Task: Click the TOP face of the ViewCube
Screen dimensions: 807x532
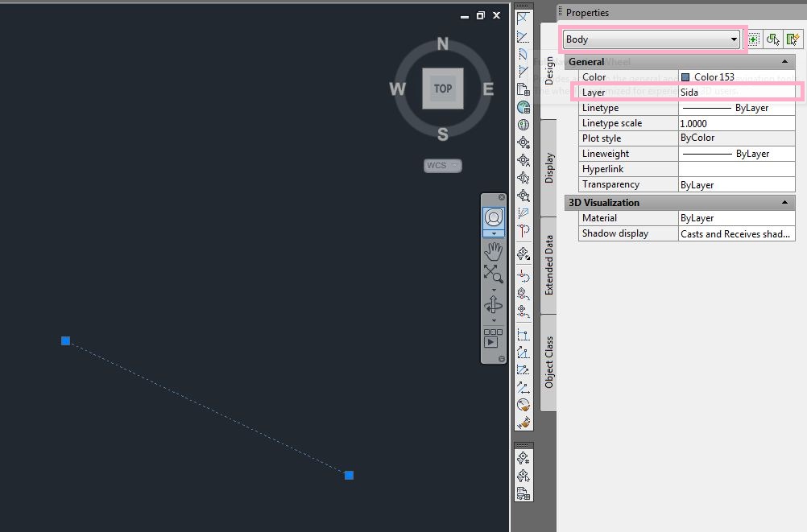Action: point(442,89)
